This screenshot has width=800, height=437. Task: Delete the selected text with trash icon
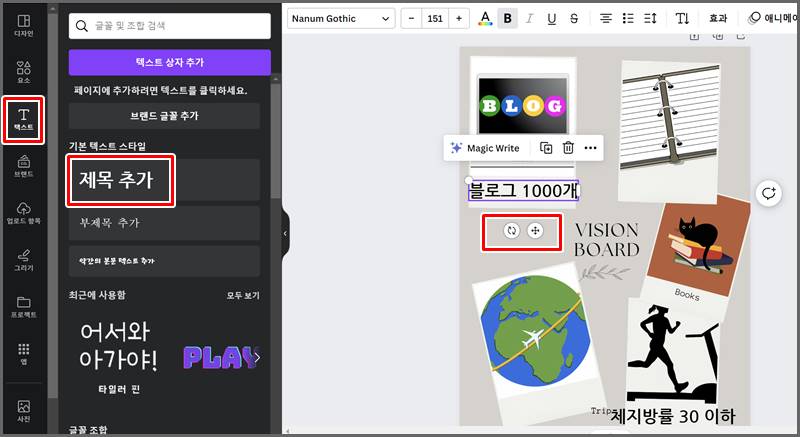(568, 148)
